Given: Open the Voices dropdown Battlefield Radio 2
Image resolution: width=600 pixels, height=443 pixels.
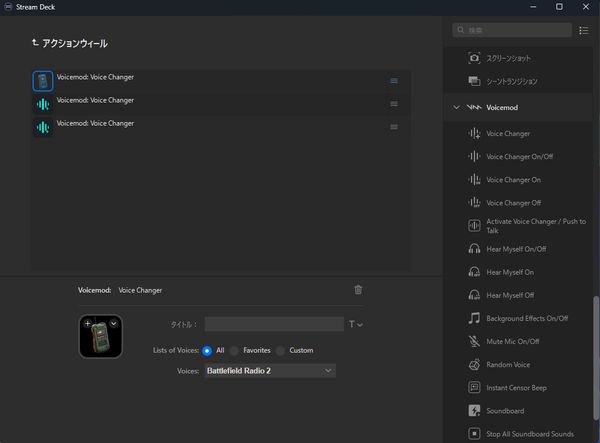Looking at the screenshot, I should (x=270, y=371).
